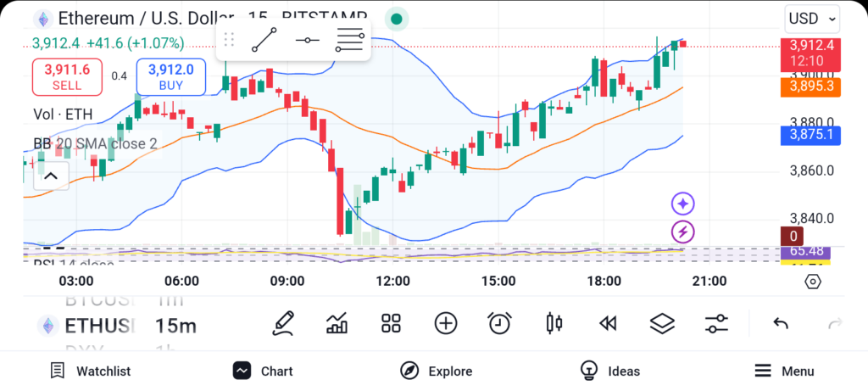
Task: Click the +41.6 (+1.07%) change value
Action: point(135,43)
